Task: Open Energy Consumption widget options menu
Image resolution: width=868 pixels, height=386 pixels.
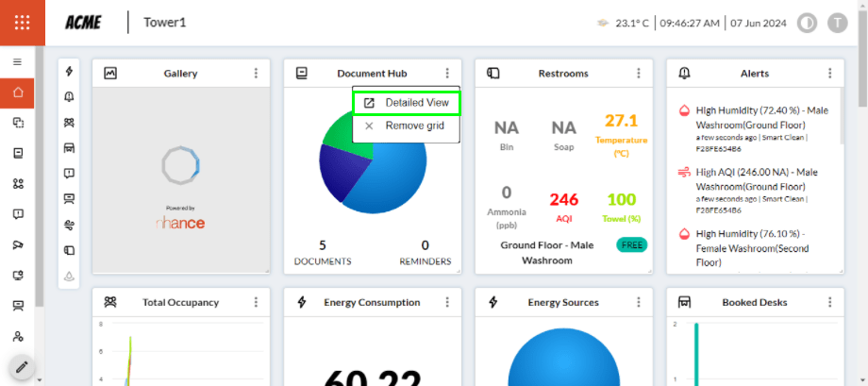Action: pos(447,302)
